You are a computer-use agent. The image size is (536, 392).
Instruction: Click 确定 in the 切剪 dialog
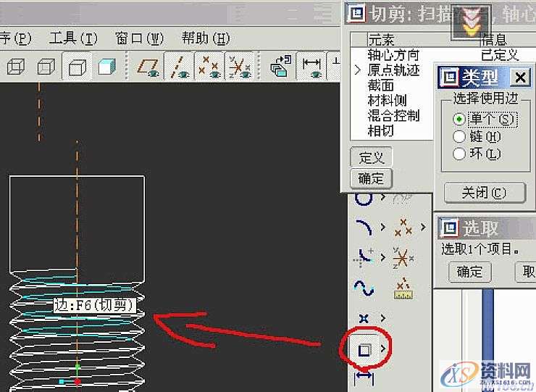point(372,178)
